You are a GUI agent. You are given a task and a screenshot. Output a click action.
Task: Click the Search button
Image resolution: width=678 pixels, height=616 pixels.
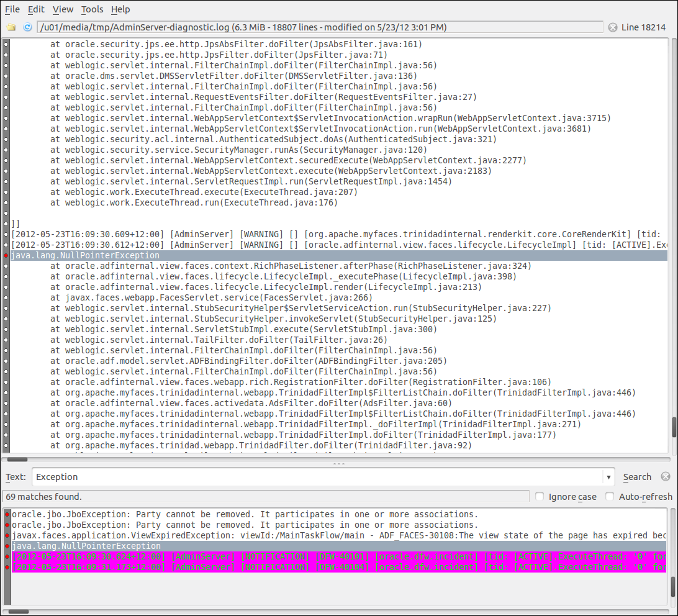(637, 477)
